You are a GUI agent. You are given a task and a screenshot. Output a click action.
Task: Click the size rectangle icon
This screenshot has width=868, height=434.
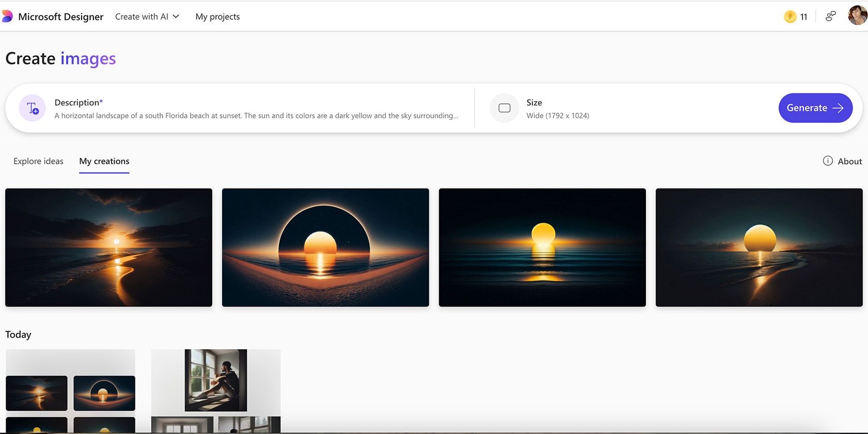(x=504, y=108)
